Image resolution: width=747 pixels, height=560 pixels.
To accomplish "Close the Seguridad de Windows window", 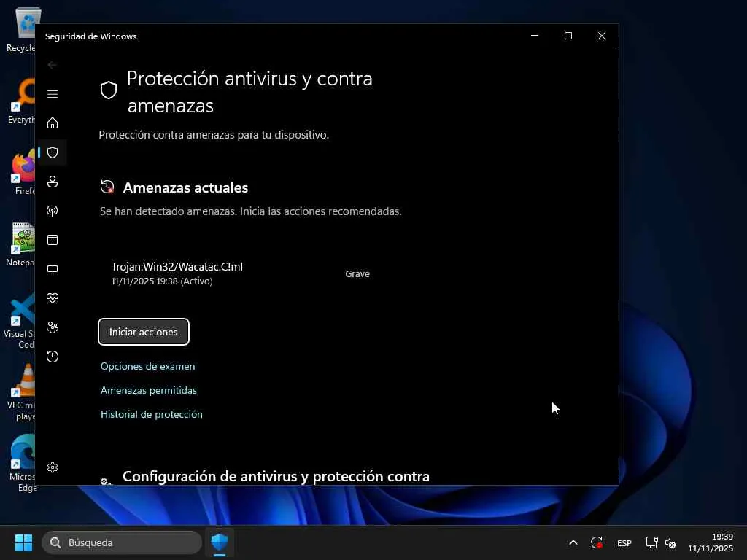I will pos(602,36).
